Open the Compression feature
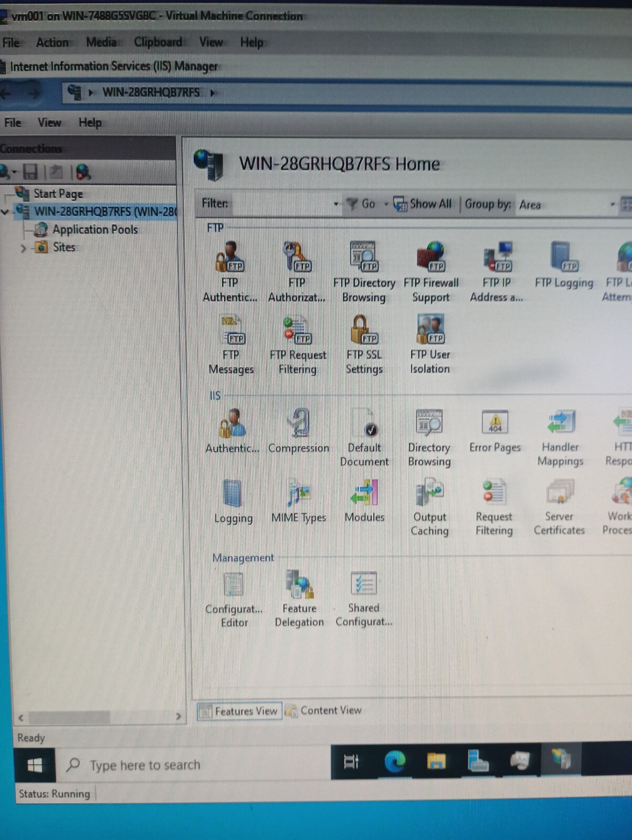The width and height of the screenshot is (632, 840). coord(299,431)
